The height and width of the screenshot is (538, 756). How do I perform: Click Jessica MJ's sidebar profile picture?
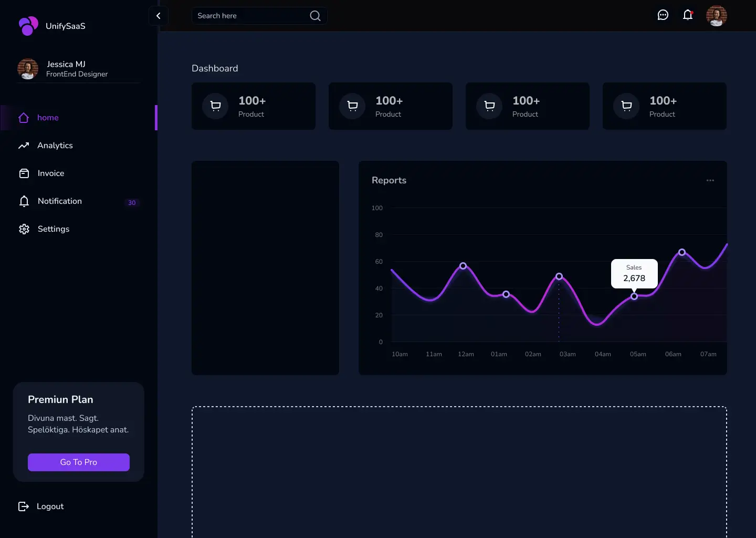pos(28,69)
